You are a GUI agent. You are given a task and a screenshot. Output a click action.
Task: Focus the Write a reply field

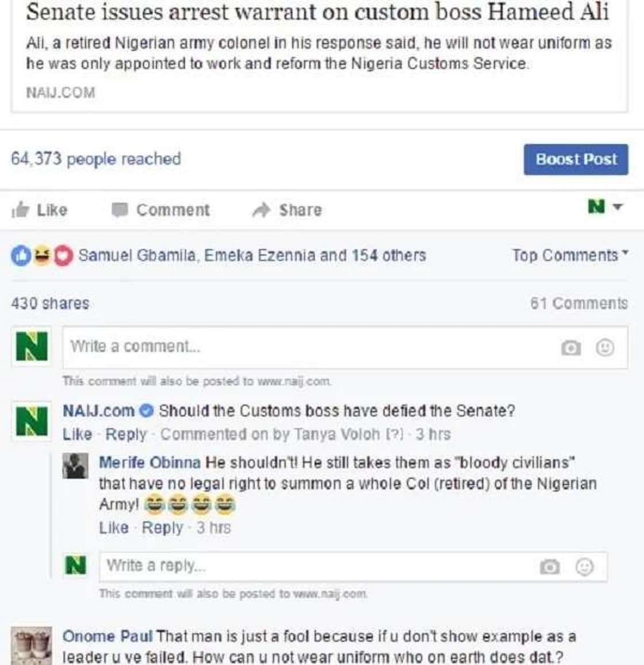pyautogui.click(x=316, y=566)
